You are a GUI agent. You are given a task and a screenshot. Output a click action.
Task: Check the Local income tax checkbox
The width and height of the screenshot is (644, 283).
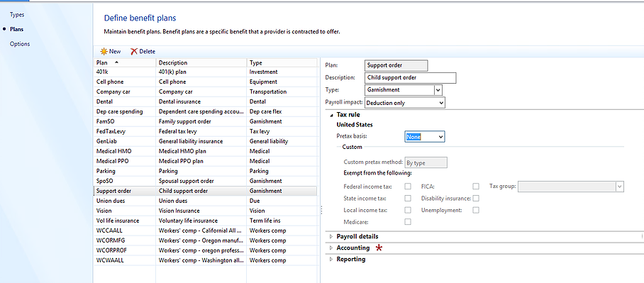pyautogui.click(x=408, y=210)
